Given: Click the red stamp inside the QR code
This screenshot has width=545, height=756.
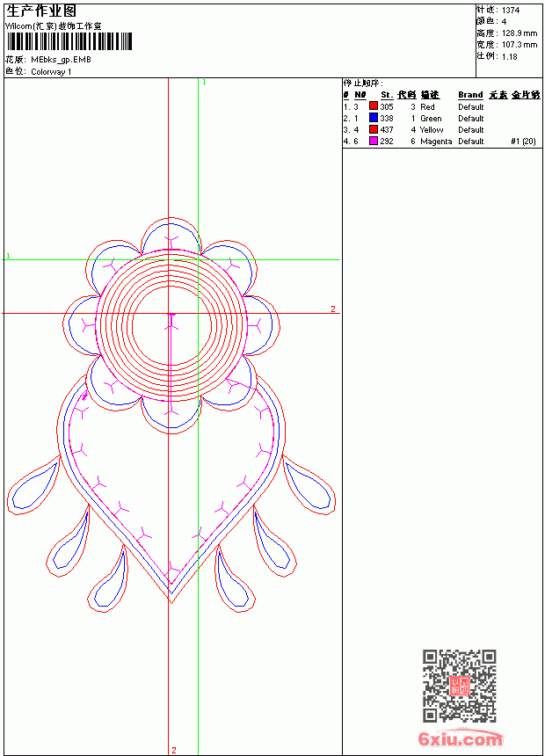Looking at the screenshot, I should [x=460, y=686].
